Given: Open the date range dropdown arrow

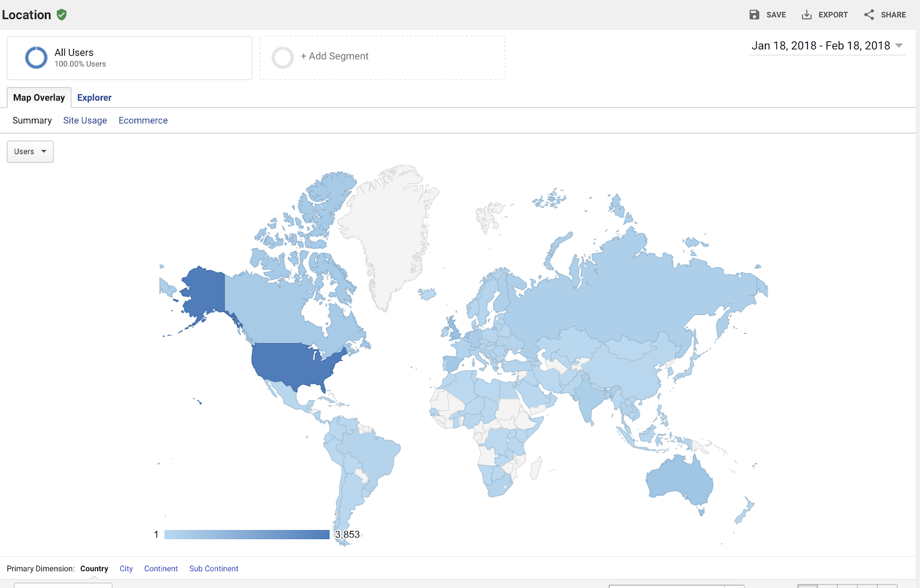Looking at the screenshot, I should pyautogui.click(x=899, y=46).
